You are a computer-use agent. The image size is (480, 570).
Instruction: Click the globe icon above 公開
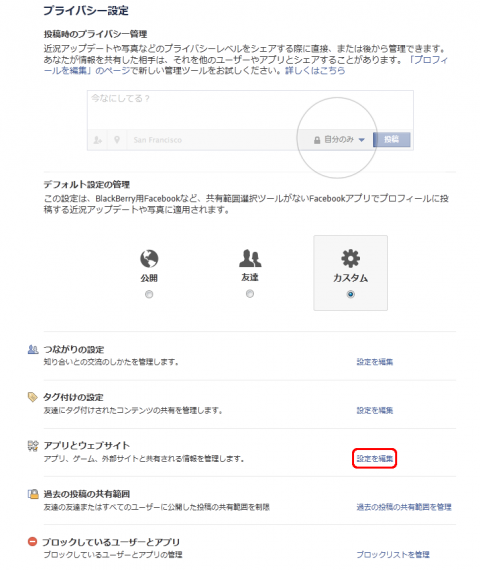click(149, 258)
